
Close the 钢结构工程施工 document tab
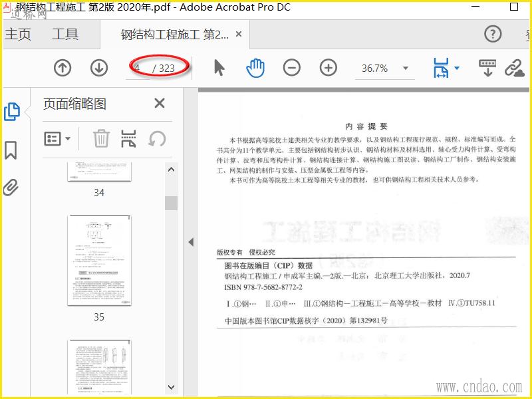coord(239,34)
